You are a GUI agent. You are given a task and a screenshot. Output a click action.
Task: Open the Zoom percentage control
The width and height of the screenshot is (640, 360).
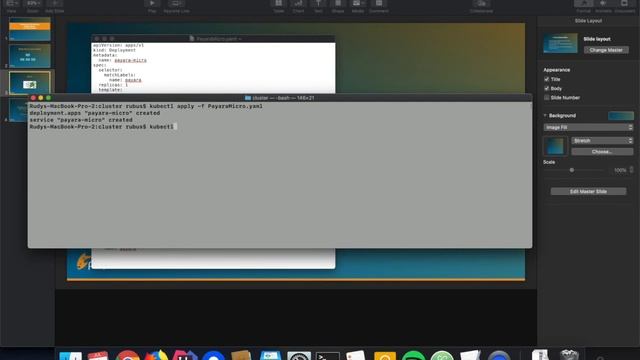point(33,6)
